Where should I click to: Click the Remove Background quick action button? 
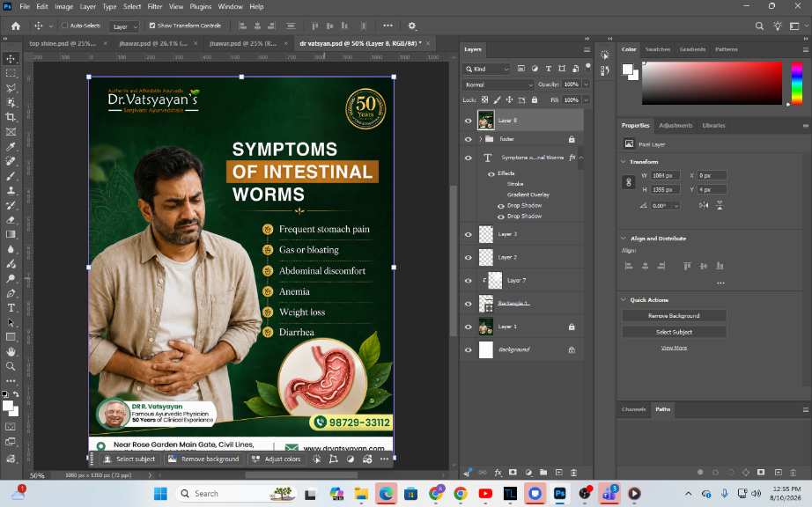674,316
